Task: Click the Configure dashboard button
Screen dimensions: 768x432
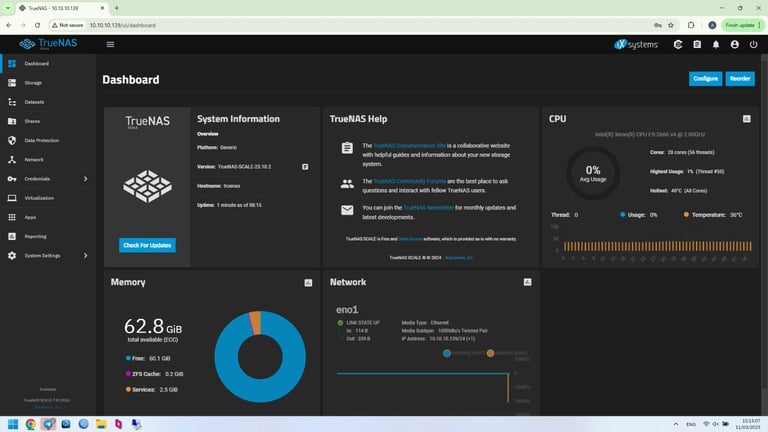Action: (705, 79)
